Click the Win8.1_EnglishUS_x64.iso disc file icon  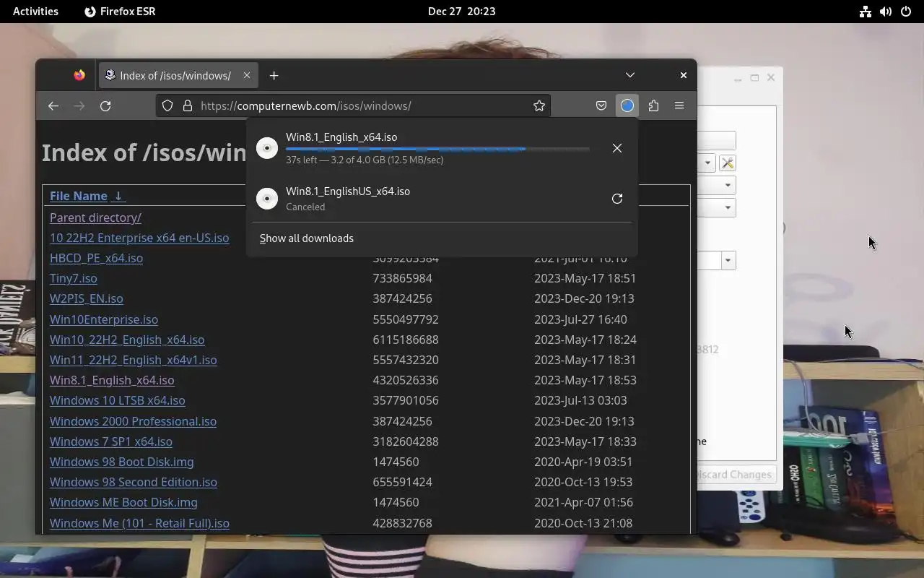click(267, 199)
